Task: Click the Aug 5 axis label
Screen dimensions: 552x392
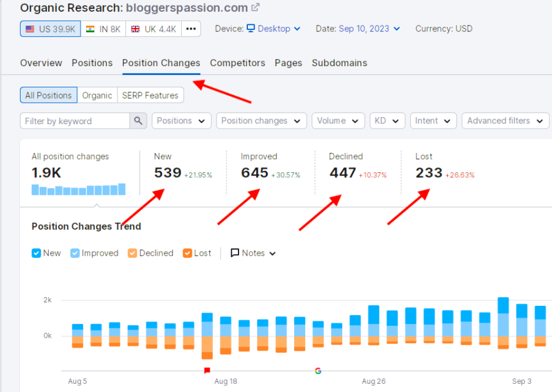Action: [x=77, y=381]
